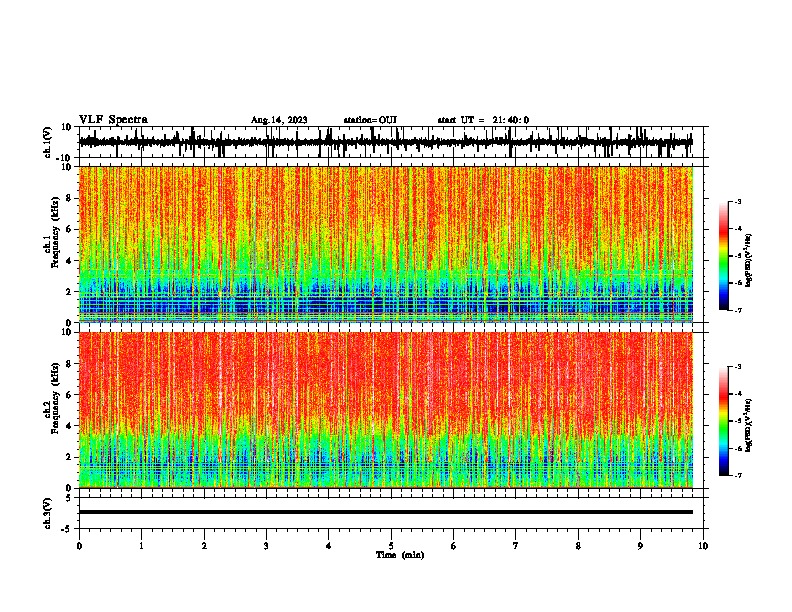Click time axis tick label "8"

tap(578, 546)
